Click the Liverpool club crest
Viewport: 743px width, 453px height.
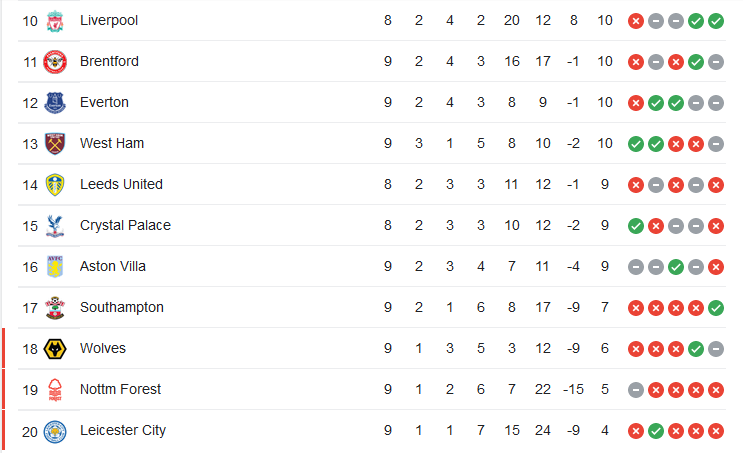pos(55,21)
